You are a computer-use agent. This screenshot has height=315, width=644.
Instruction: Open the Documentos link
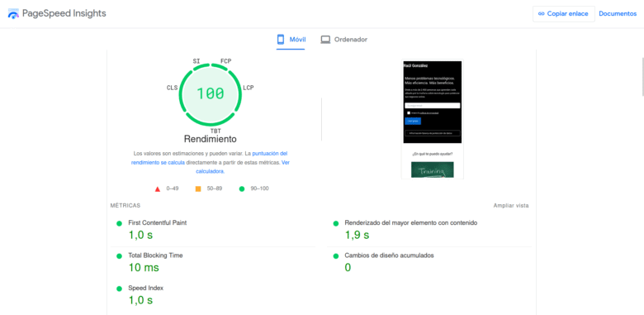[x=618, y=13]
